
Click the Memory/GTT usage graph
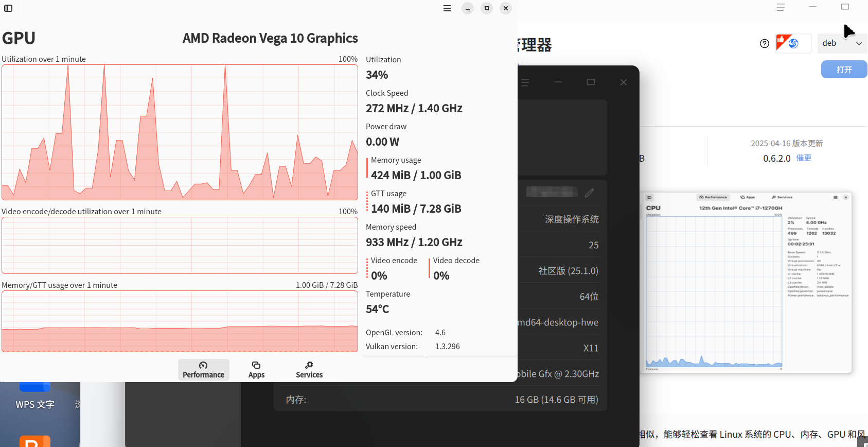tap(180, 321)
